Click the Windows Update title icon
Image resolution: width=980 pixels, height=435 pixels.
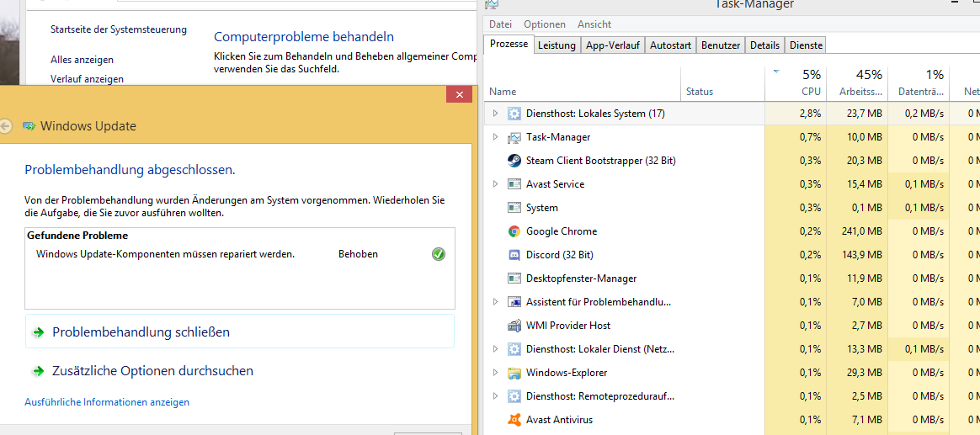29,126
